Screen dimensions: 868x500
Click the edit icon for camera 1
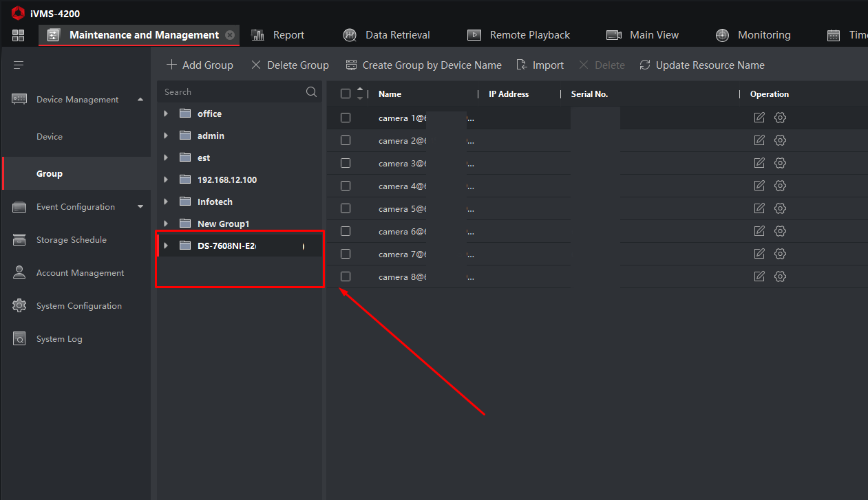[759, 118]
